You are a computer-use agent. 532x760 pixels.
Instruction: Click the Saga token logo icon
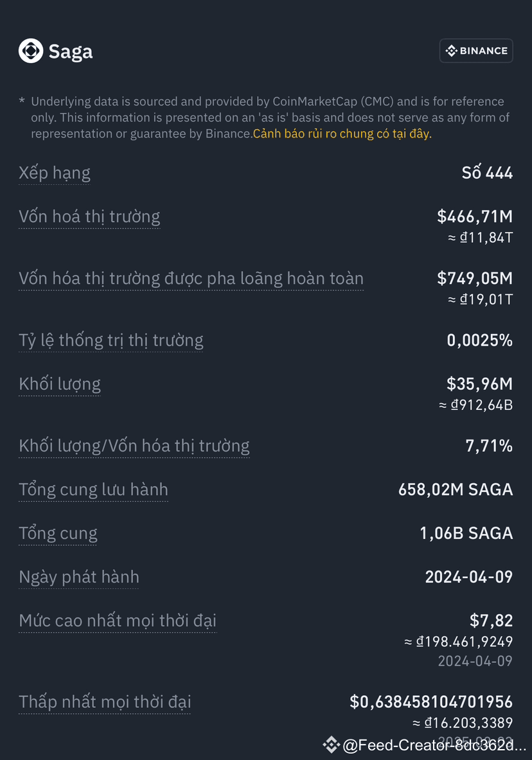(x=30, y=51)
